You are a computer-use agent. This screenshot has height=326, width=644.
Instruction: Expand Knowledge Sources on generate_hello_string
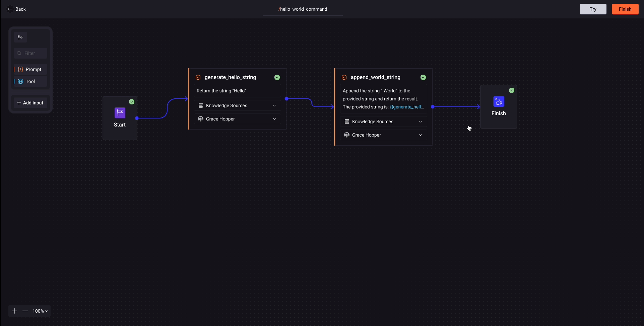coord(274,105)
